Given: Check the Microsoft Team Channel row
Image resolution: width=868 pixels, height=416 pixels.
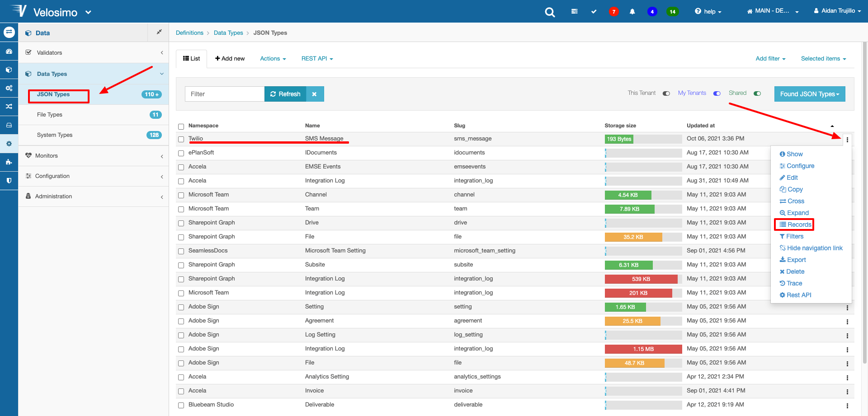Looking at the screenshot, I should point(181,196).
